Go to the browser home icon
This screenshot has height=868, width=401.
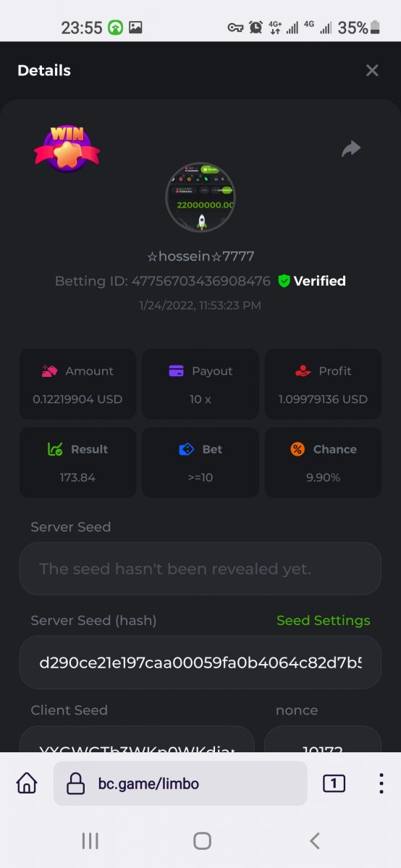click(27, 783)
